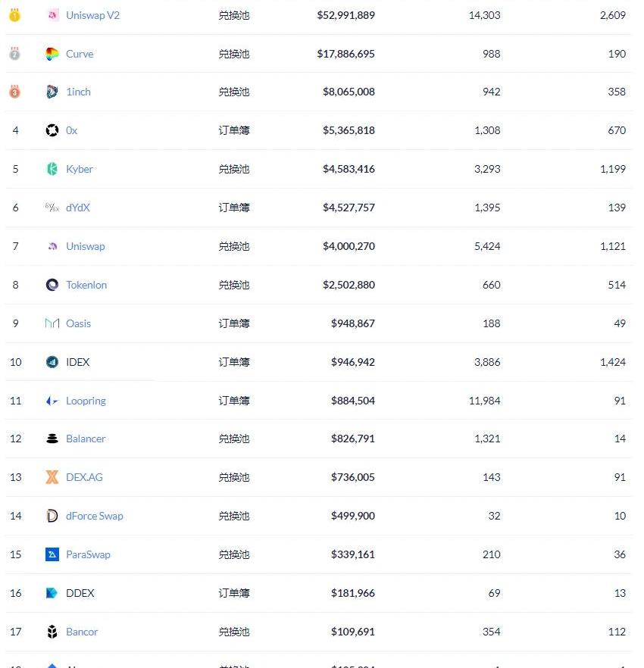The height and width of the screenshot is (668, 644).
Task: Click the $52,991,889 volume value
Action: [x=345, y=15]
